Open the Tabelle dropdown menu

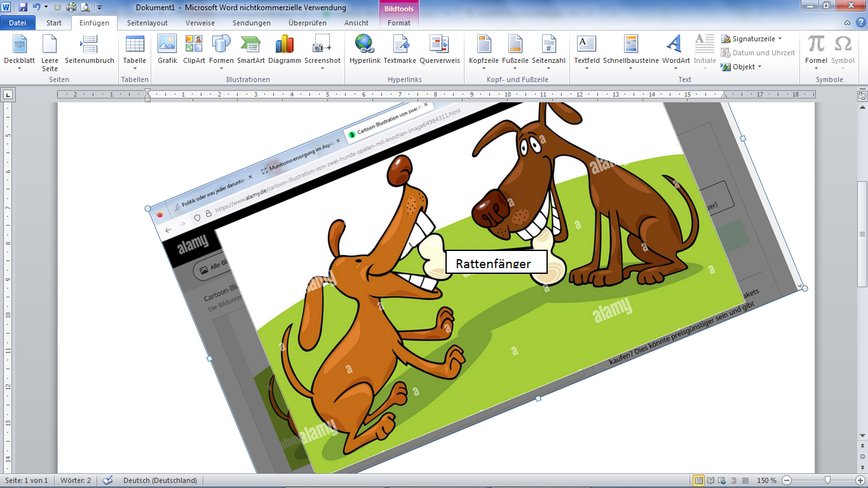click(135, 69)
